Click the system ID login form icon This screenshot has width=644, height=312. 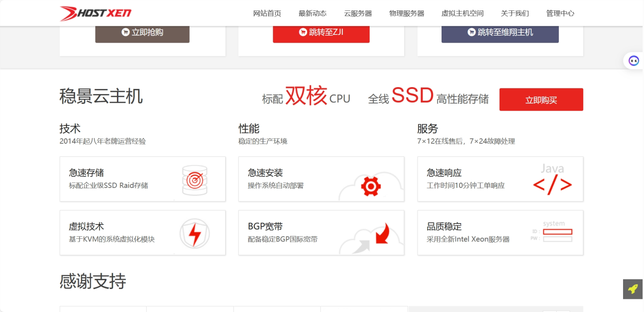coord(552,232)
